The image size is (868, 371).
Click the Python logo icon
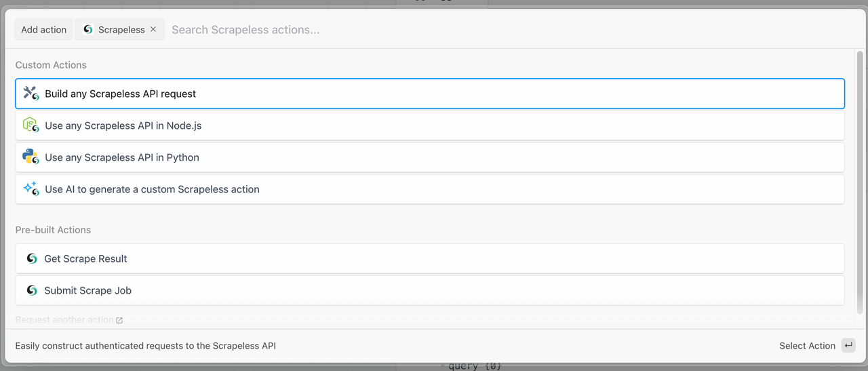point(31,157)
